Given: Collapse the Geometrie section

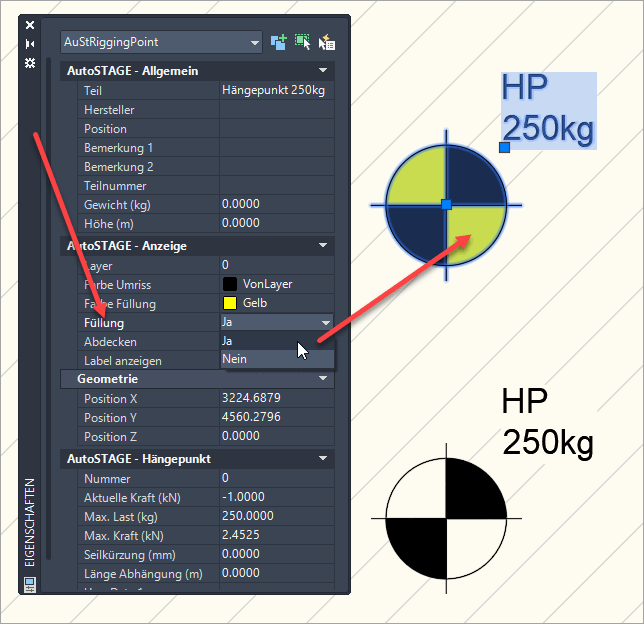Looking at the screenshot, I should pyautogui.click(x=322, y=379).
